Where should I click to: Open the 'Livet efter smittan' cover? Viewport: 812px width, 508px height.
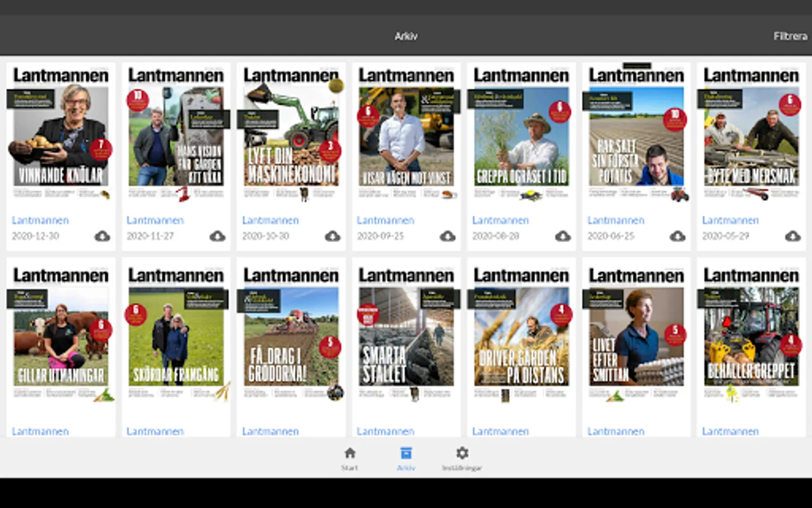pyautogui.click(x=636, y=334)
